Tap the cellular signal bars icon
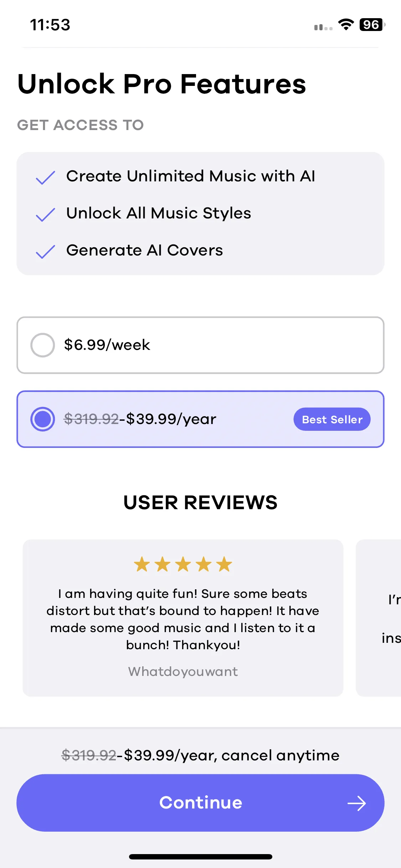The image size is (401, 868). pos(323,27)
